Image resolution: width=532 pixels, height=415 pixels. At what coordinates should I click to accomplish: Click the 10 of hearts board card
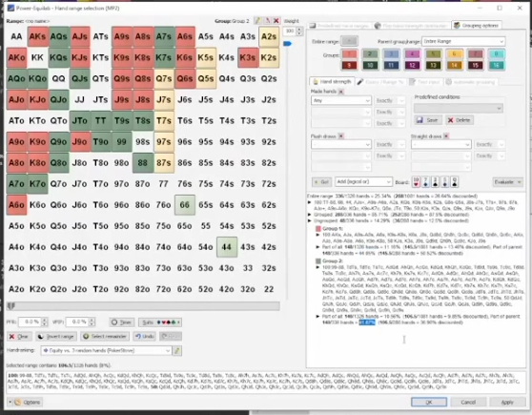tap(416, 182)
